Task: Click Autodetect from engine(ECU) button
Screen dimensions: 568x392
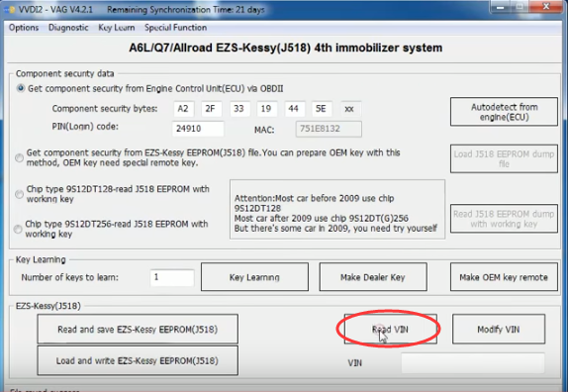Action: click(x=504, y=112)
